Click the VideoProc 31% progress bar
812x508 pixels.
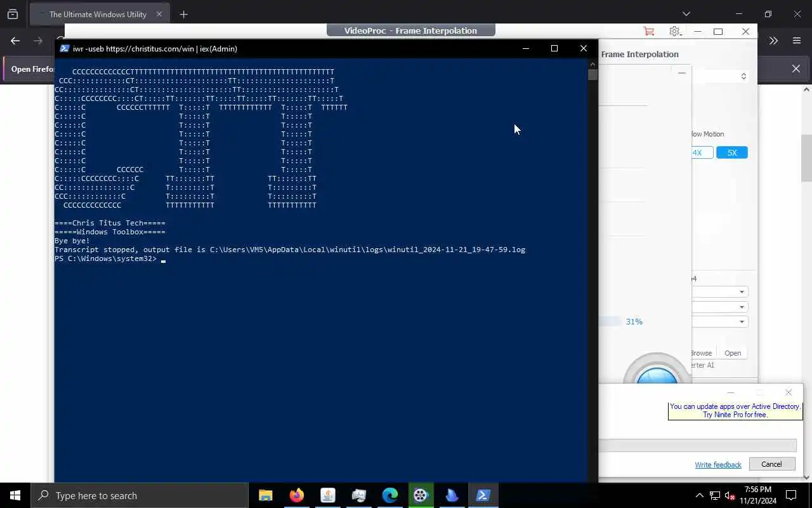pos(610,322)
